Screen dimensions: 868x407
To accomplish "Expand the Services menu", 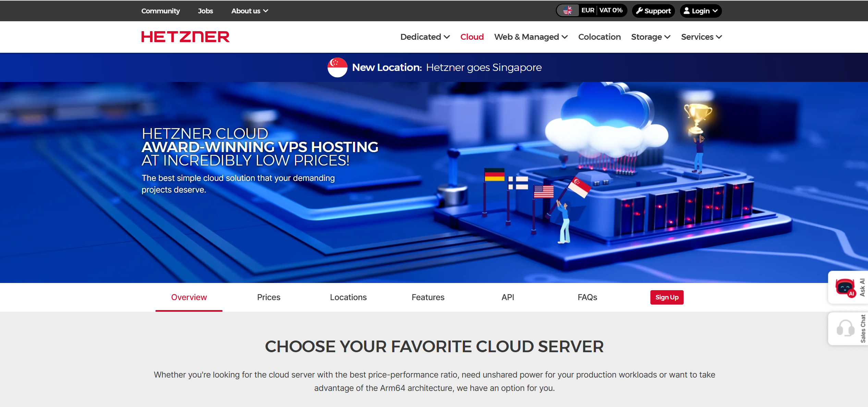I will coord(701,37).
